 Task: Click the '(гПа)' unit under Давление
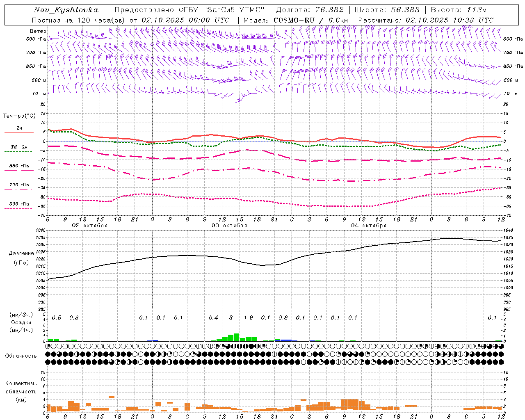[x=21, y=262]
